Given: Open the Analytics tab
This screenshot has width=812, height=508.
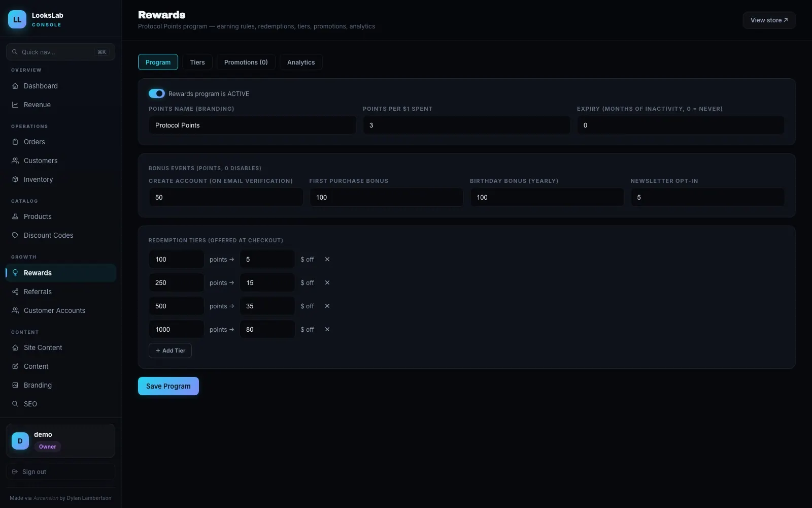Looking at the screenshot, I should 301,62.
